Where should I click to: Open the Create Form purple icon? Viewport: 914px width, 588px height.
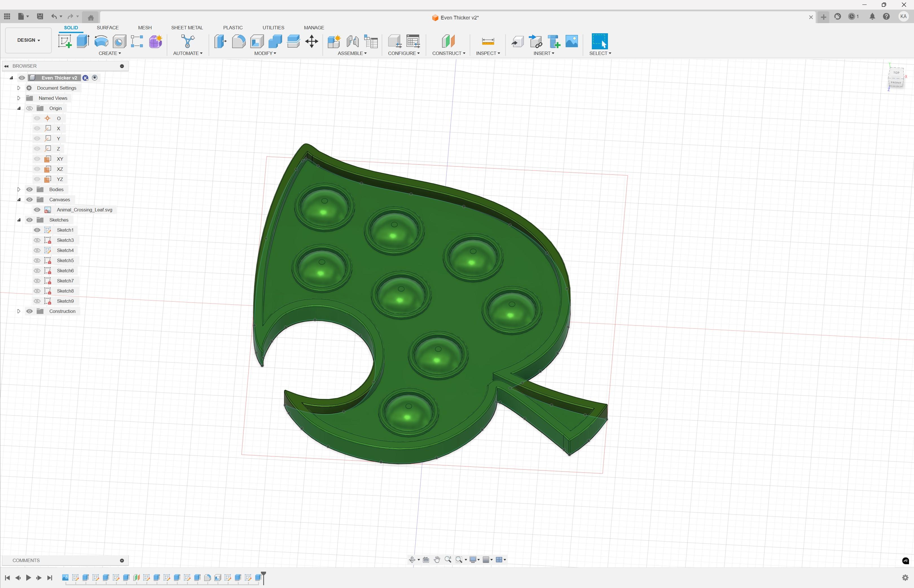point(155,41)
